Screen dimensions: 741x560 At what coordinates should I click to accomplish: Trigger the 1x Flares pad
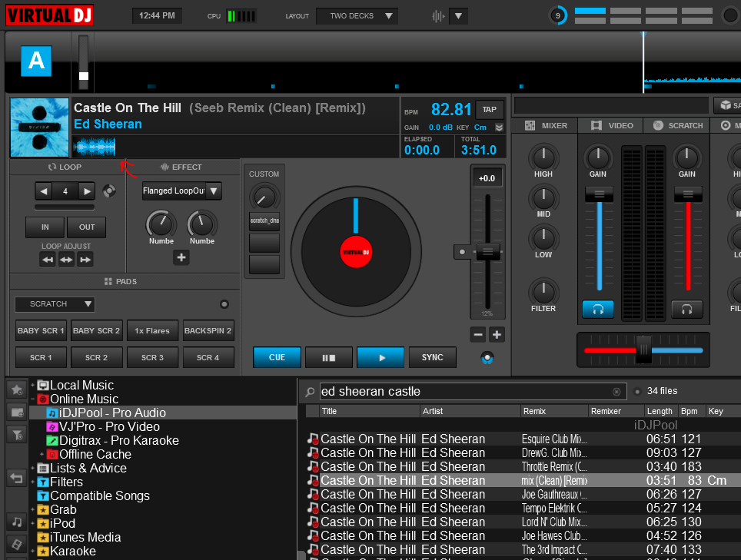tap(152, 330)
